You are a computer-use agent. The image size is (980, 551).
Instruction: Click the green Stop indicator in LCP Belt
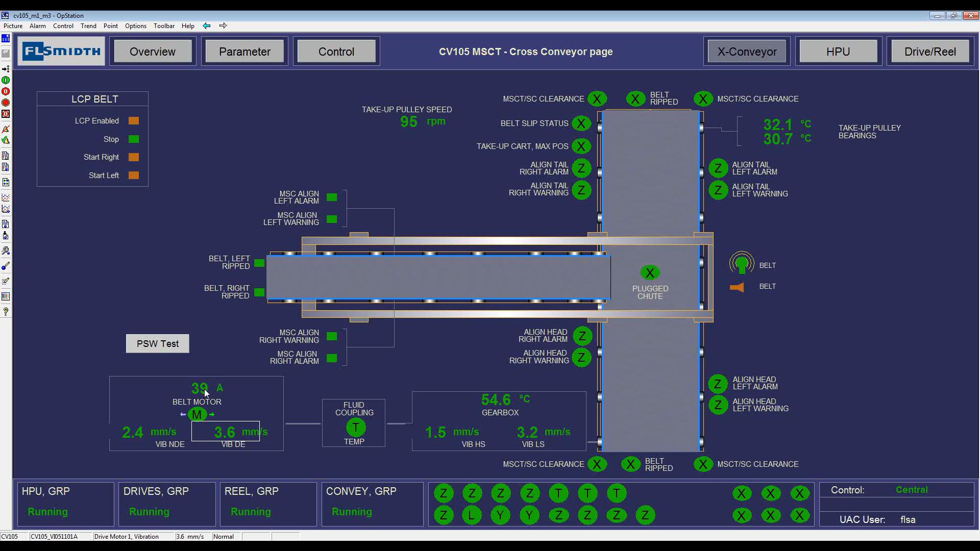click(134, 139)
